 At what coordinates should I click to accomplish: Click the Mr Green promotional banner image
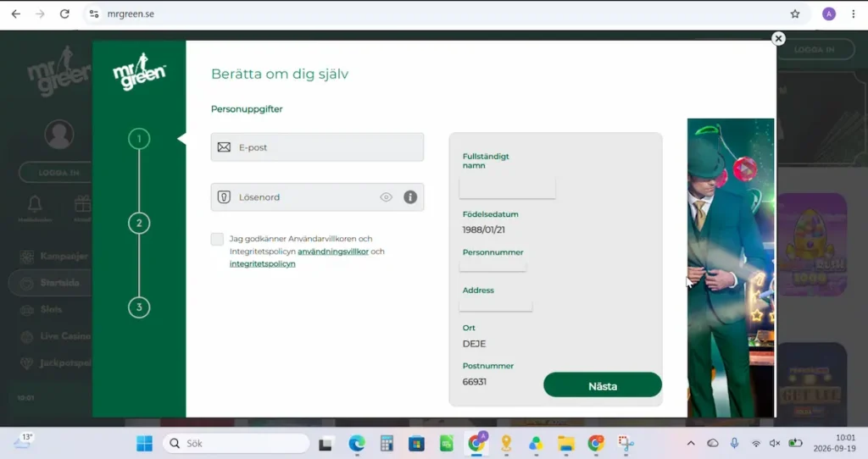[731, 268]
